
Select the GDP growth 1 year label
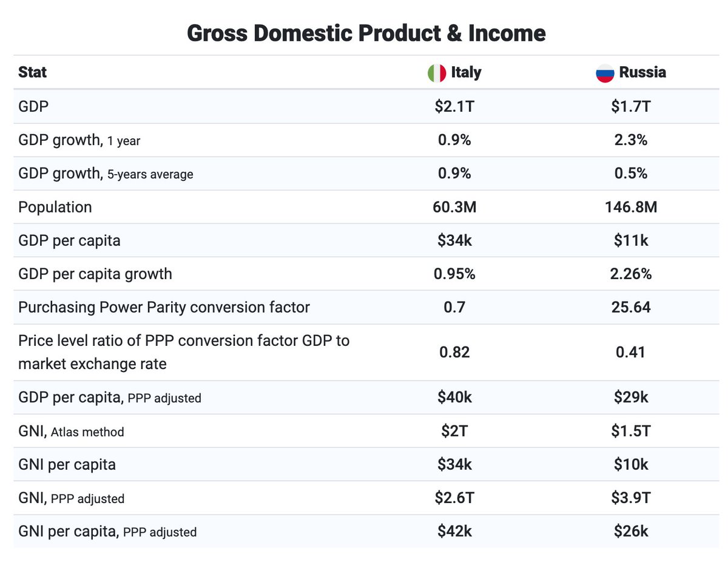point(79,140)
